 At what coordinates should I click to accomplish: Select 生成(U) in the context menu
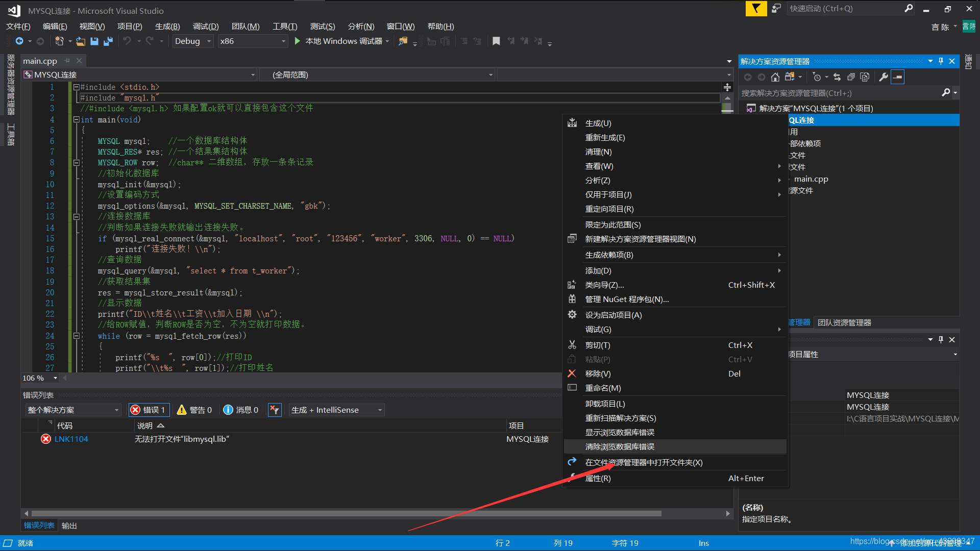[675, 123]
